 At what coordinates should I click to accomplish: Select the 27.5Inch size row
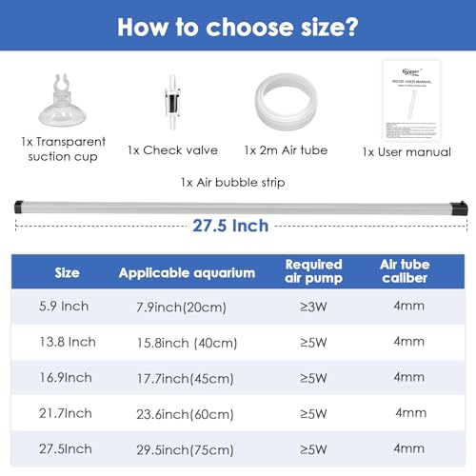pyautogui.click(x=238, y=449)
